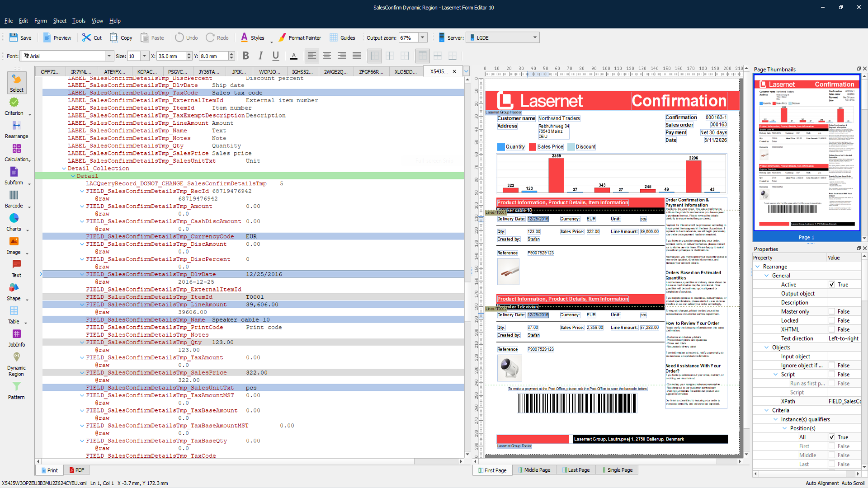Screen dimensions: 868x488
Task: Toggle bold formatting
Action: 246,56
